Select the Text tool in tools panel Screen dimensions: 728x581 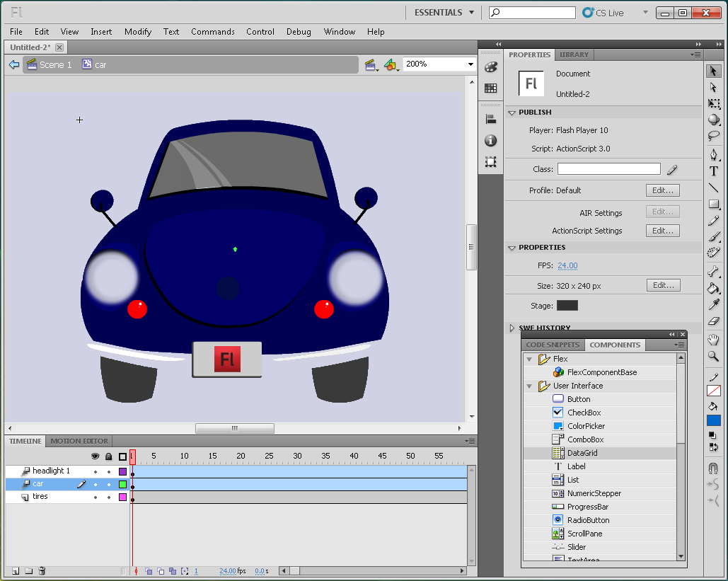point(713,171)
